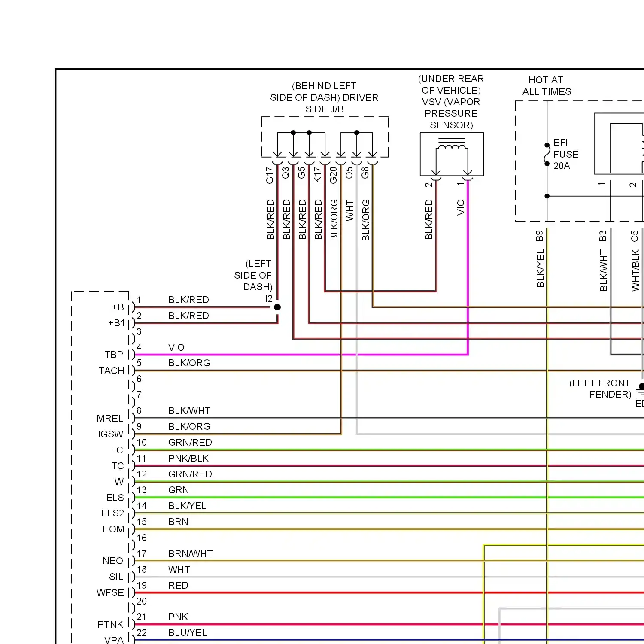Click the +B terminal label

point(118,307)
